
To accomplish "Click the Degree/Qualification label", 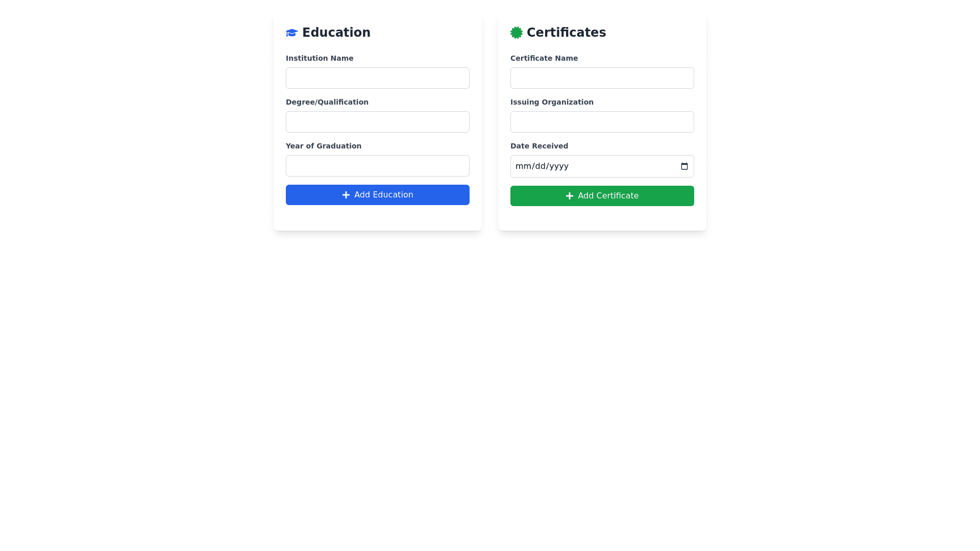I will (327, 102).
